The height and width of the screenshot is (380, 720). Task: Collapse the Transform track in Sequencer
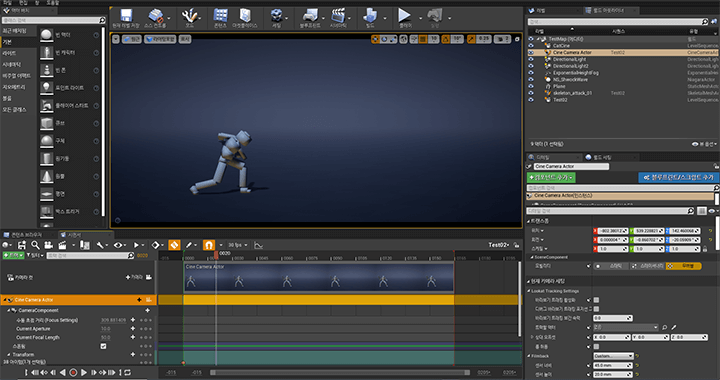coord(8,355)
